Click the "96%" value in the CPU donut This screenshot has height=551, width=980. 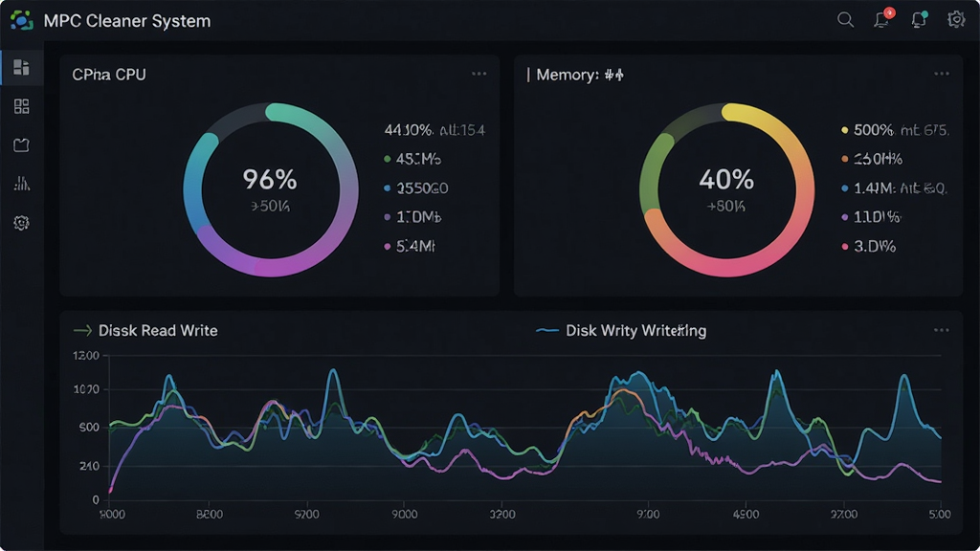coord(270,180)
